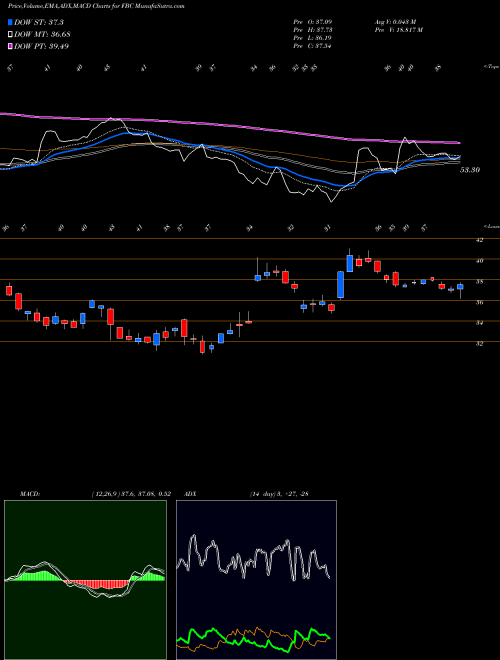500x660 pixels.
Task: Click the 'Pre L: 36.19' low value
Action: pos(312,38)
